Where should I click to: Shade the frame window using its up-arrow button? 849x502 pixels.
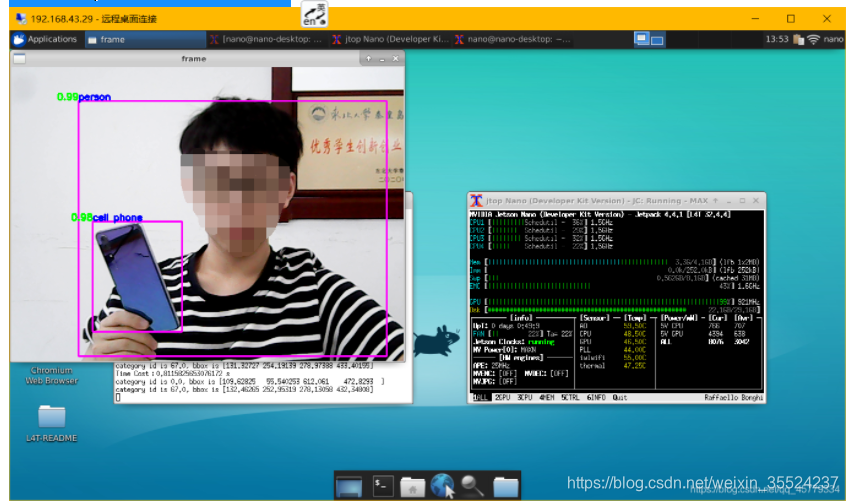tap(369, 58)
